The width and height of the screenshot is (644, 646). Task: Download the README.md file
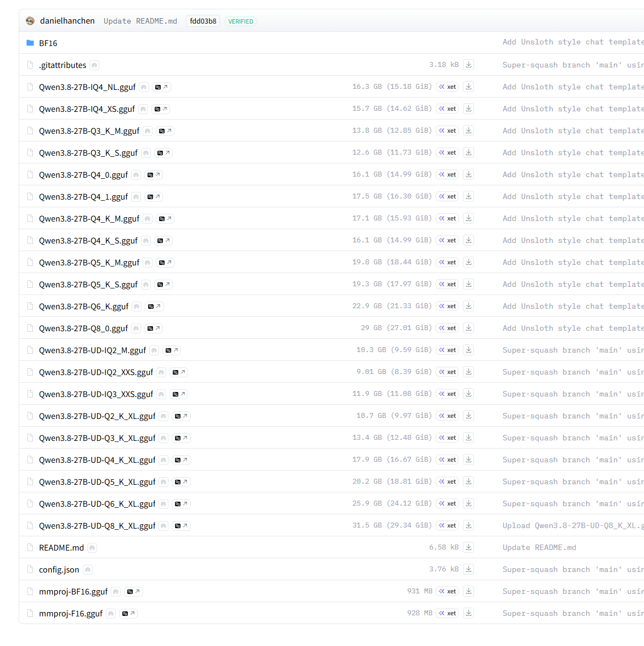[468, 547]
